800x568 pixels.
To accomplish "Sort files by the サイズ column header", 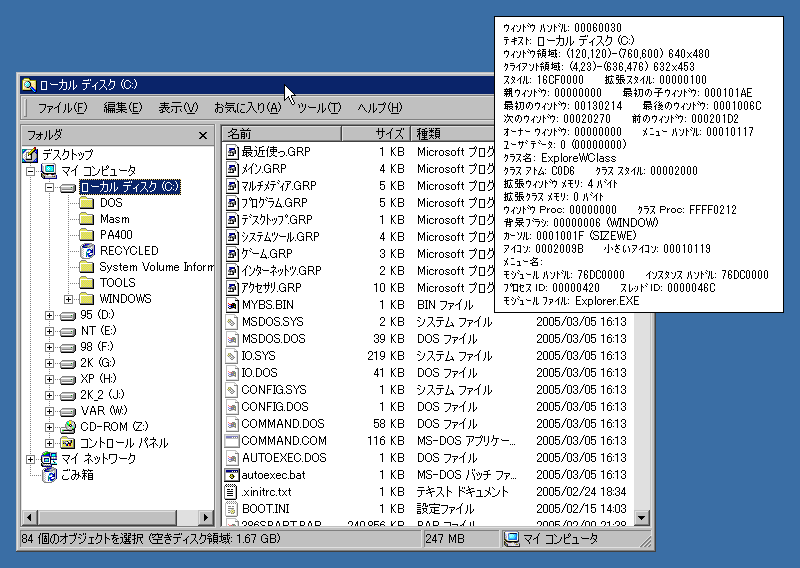I will click(375, 134).
